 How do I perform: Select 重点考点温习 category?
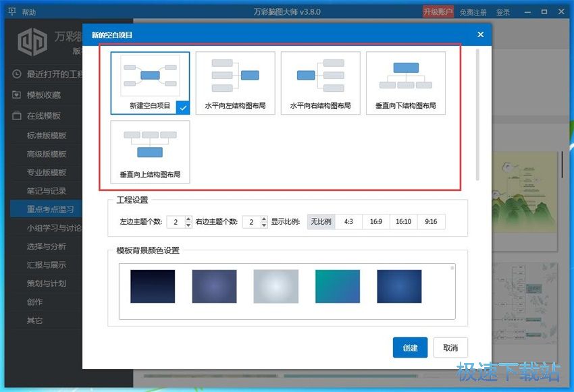[47, 209]
